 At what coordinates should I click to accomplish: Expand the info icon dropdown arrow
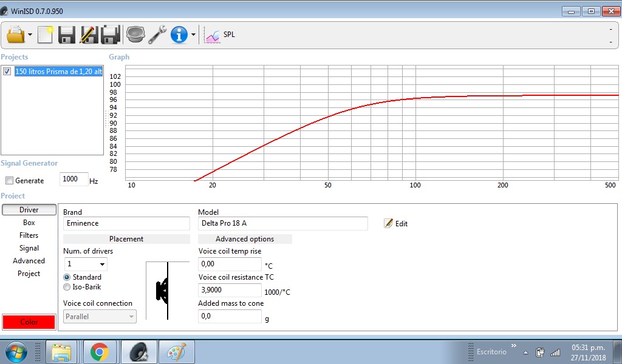click(x=193, y=35)
